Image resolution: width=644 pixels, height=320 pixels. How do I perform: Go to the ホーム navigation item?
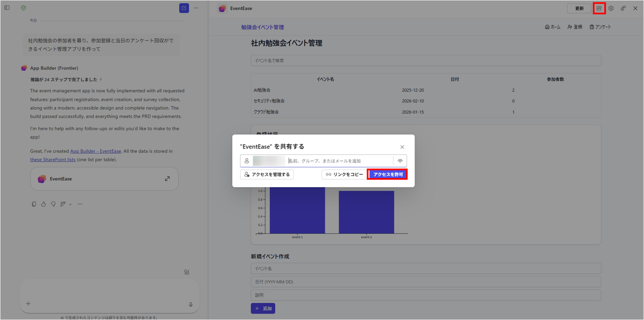click(553, 27)
